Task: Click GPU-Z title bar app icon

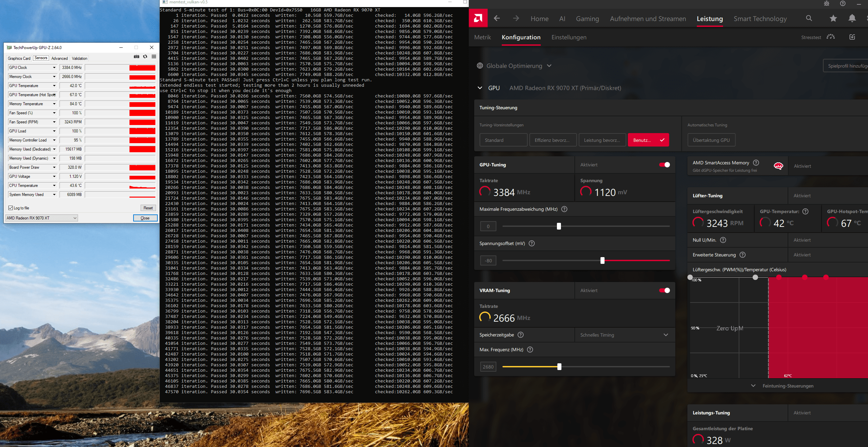Action: point(9,47)
